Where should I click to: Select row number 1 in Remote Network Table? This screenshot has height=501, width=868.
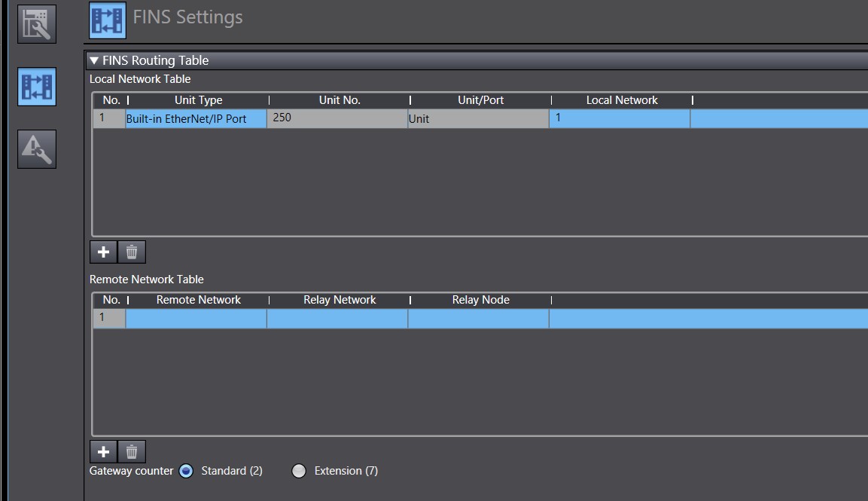coord(109,319)
